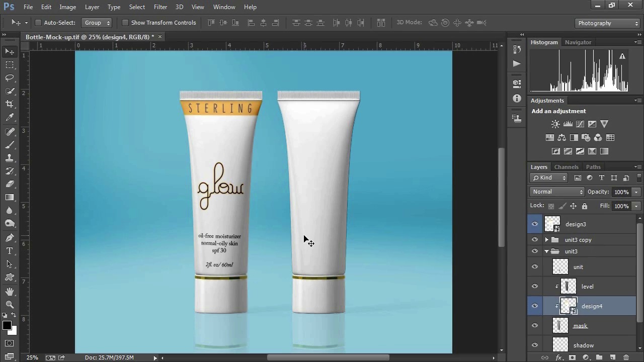This screenshot has width=644, height=362.
Task: Select the design3 layer name
Action: 576,224
